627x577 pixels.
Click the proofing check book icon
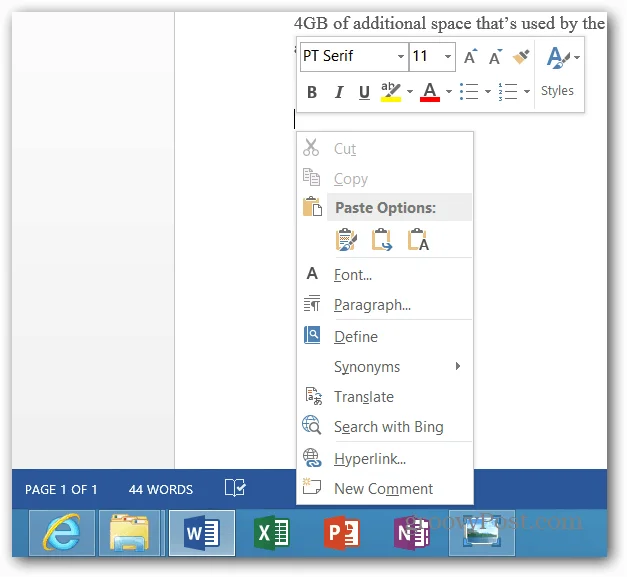click(235, 488)
